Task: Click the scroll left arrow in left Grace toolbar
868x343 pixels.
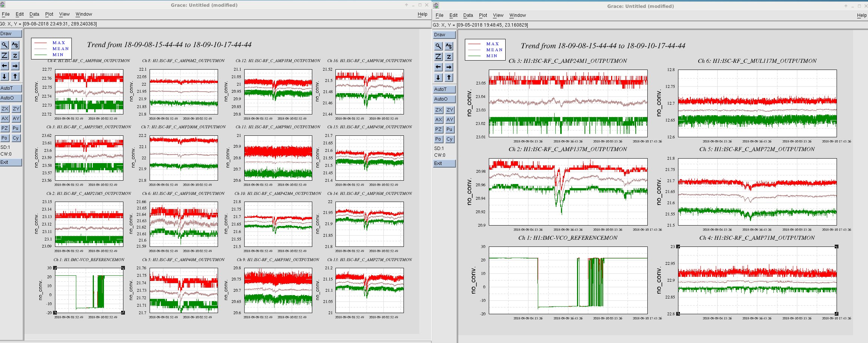Action: pos(4,66)
